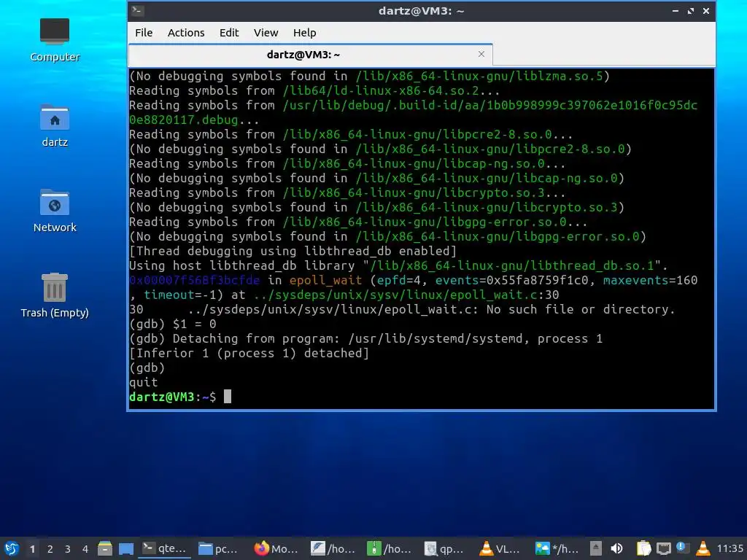747x560 pixels.
Task: Click the VLC cone tray icon
Action: tap(703, 548)
